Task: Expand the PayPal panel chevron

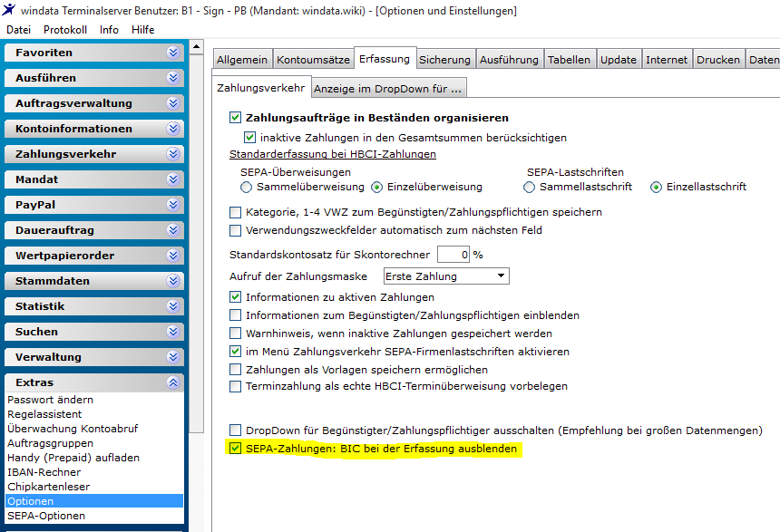Action: [173, 204]
